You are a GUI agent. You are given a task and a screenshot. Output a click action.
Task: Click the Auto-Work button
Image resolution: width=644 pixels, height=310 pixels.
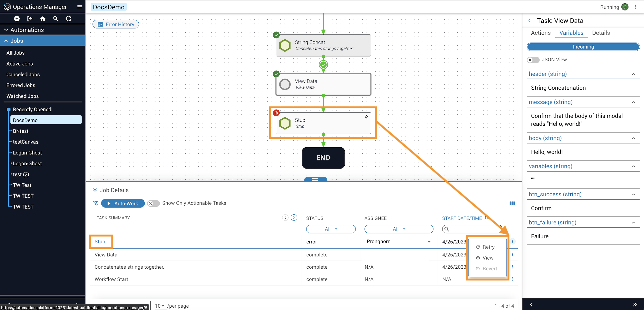(123, 203)
